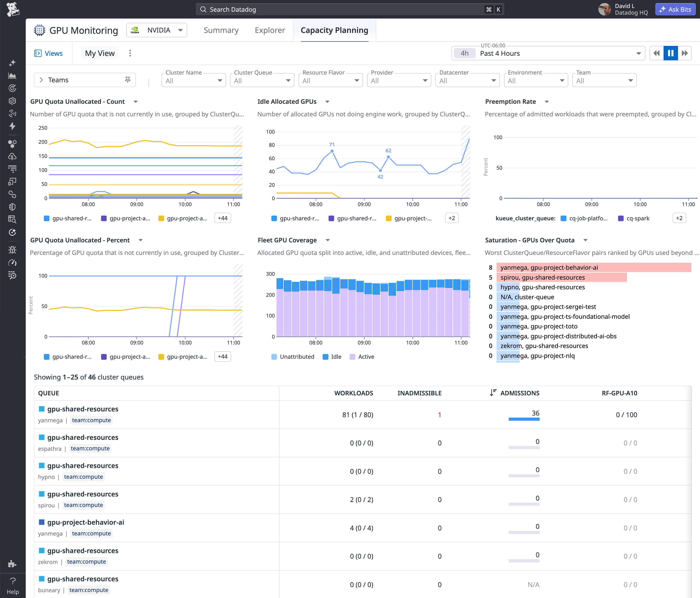Open gpu-project-behavior-ai queue in the table
The height and width of the screenshot is (598, 700).
(86, 522)
